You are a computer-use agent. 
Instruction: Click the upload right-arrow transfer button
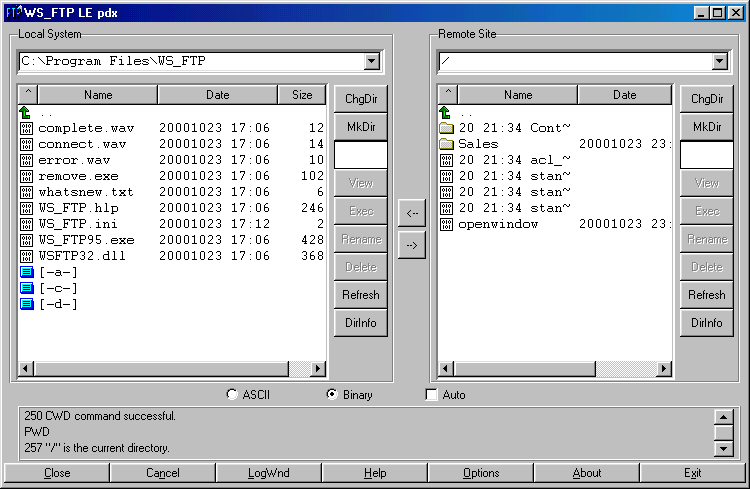coord(411,243)
